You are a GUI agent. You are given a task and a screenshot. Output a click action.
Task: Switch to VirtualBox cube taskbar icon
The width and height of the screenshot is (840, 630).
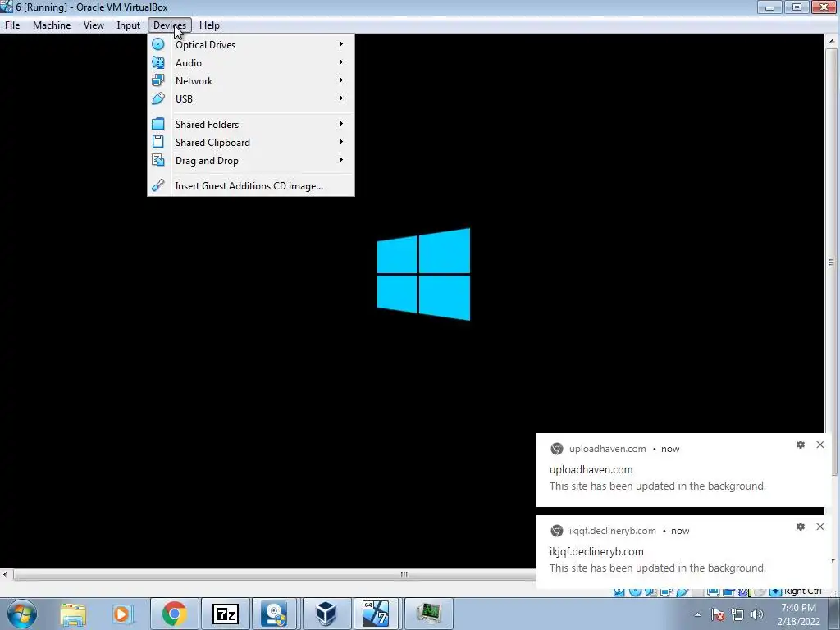click(326, 614)
